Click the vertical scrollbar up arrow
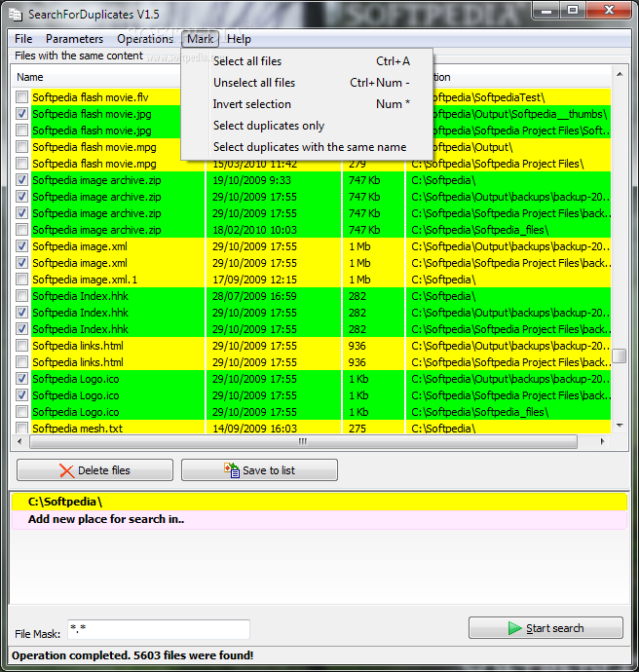Viewport: 639px width, 672px height. click(x=620, y=74)
